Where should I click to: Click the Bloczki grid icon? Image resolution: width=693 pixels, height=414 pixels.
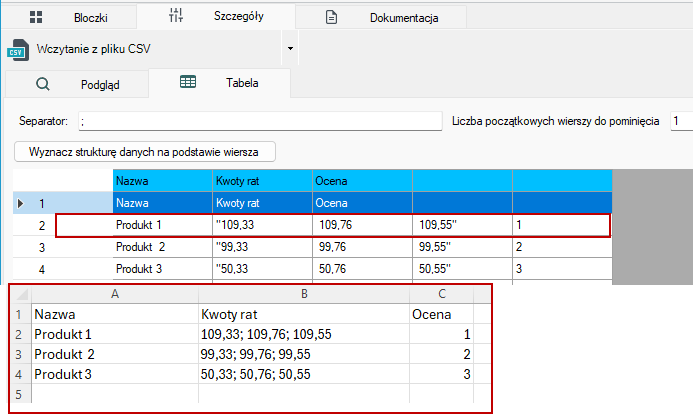36,17
